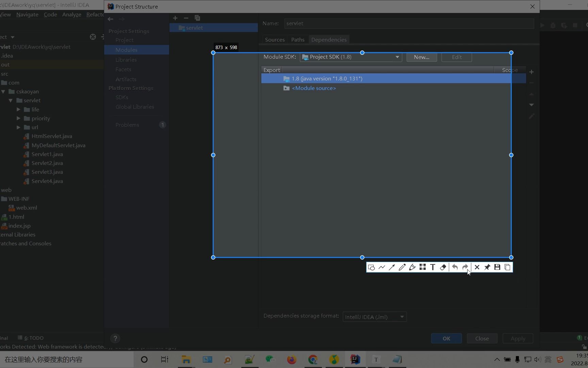This screenshot has width=588, height=368.
Task: Click the New... SDK button
Action: [x=422, y=57]
